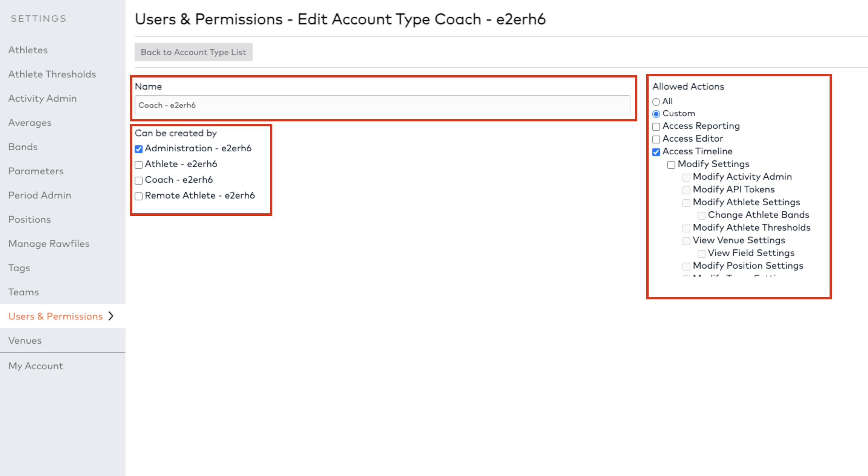Check View Venue Settings checkbox

(686, 241)
